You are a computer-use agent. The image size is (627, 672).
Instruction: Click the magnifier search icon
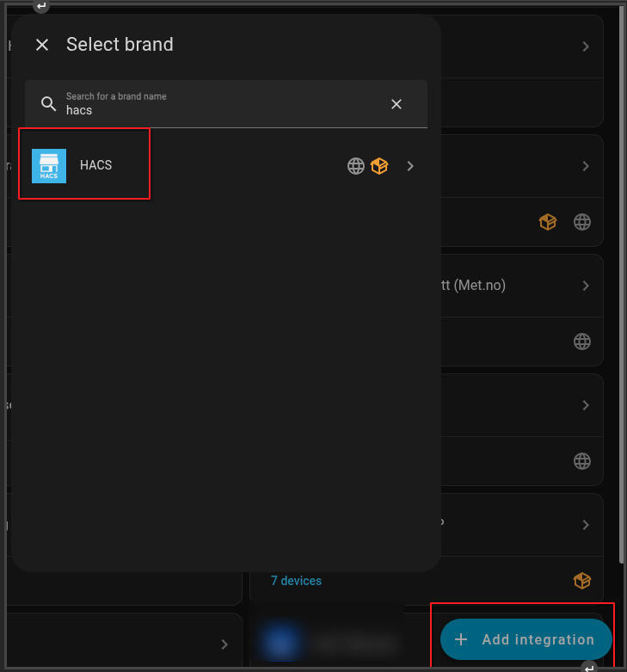(49, 104)
